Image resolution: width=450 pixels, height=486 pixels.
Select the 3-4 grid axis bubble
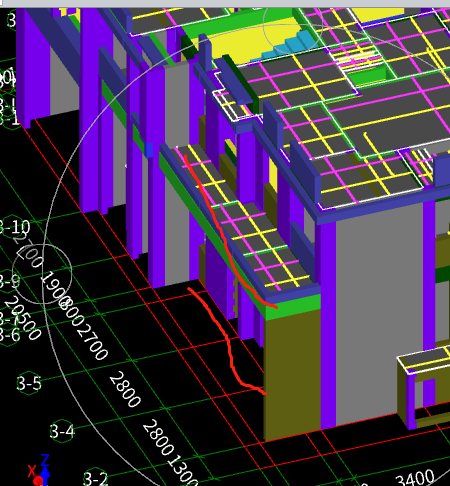pyautogui.click(x=62, y=431)
